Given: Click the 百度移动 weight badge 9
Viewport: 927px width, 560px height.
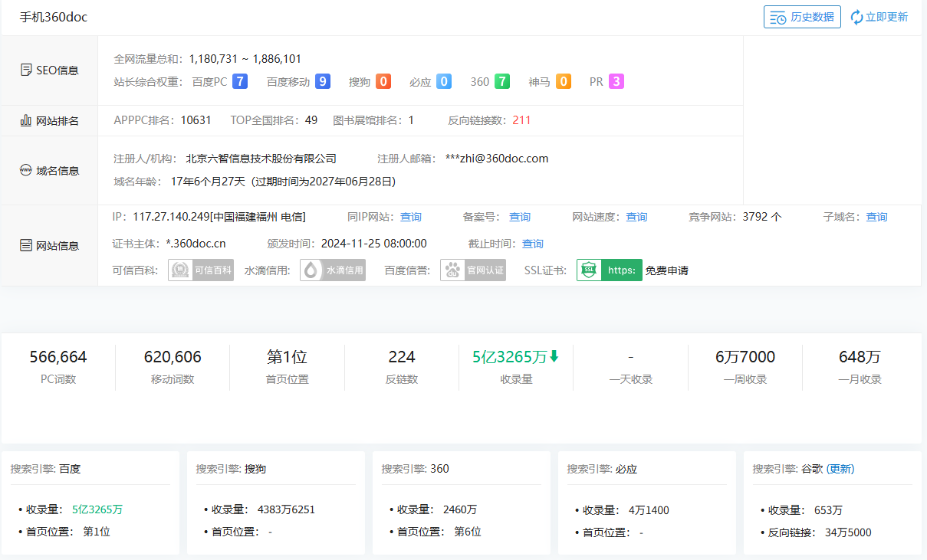Looking at the screenshot, I should (323, 81).
